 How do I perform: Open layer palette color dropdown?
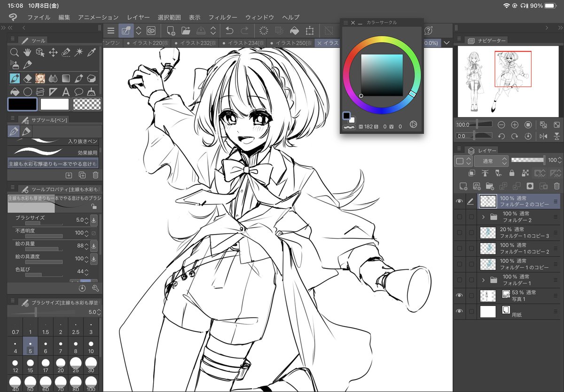pyautogui.click(x=463, y=161)
